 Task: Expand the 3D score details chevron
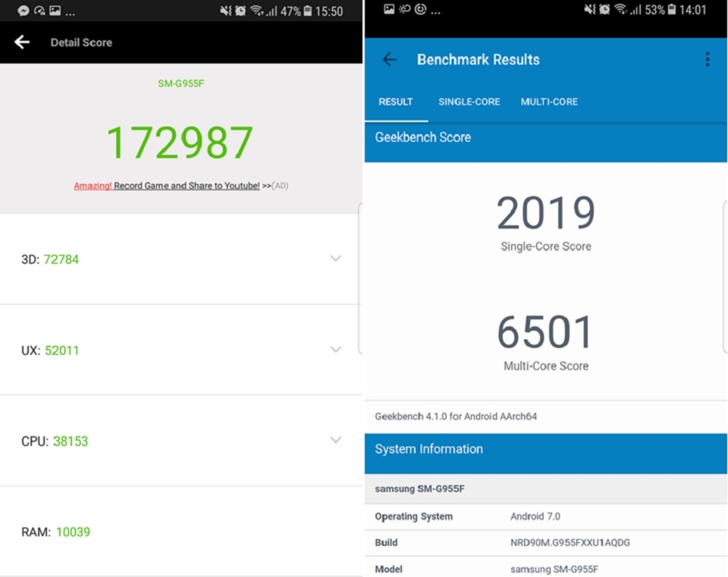pyautogui.click(x=336, y=258)
